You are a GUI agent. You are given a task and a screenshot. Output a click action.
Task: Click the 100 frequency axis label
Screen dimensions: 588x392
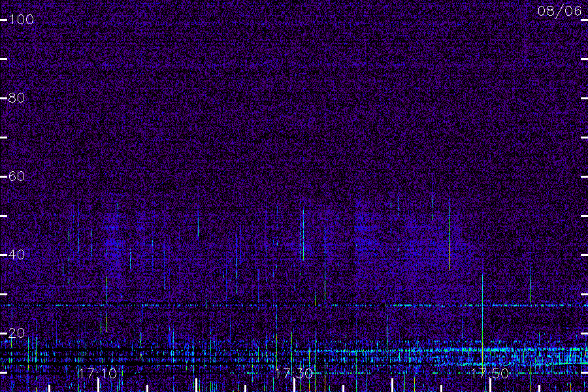21,20
